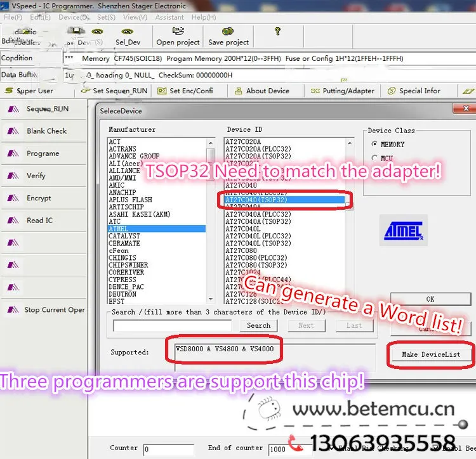The image size is (476, 459).
Task: Open the View menu
Action: [135, 17]
